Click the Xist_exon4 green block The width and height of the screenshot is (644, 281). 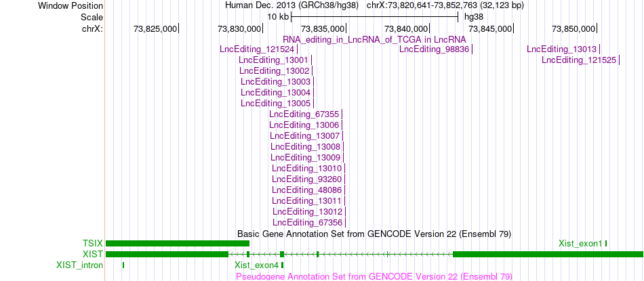click(x=282, y=265)
